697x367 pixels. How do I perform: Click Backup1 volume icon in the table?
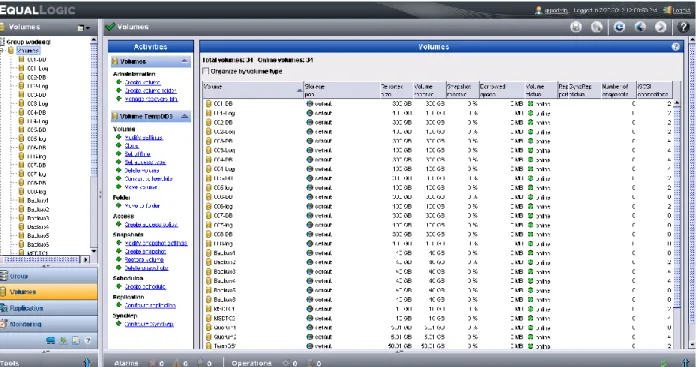coord(209,253)
